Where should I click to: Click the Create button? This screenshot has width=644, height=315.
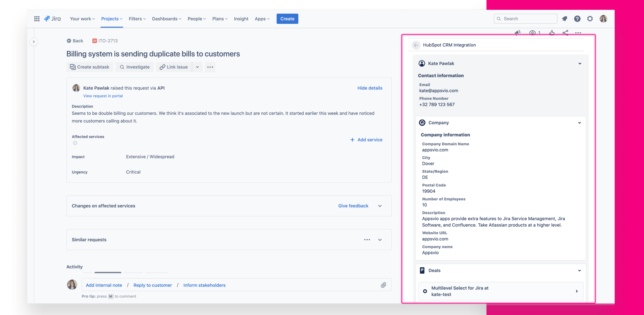pos(287,19)
